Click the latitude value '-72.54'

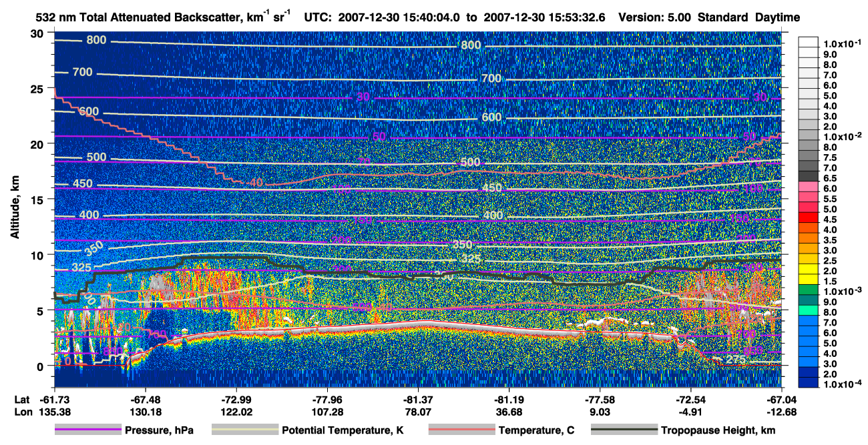pyautogui.click(x=690, y=400)
